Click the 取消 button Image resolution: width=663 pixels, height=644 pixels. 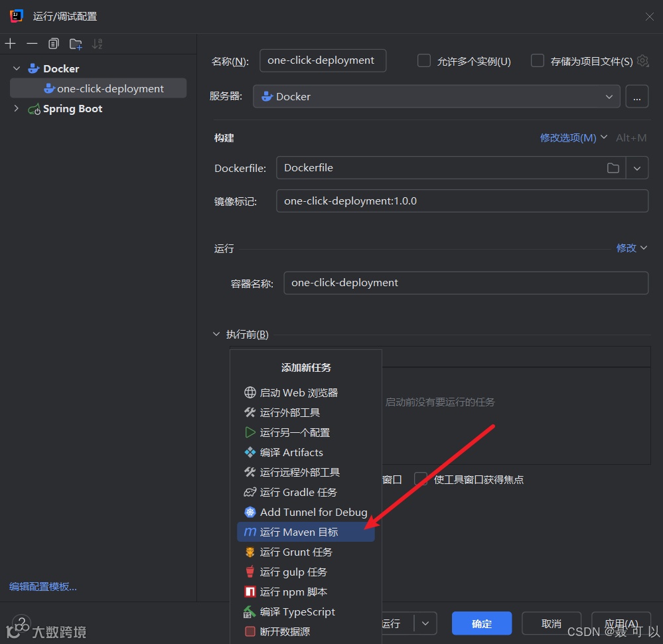pos(552,623)
